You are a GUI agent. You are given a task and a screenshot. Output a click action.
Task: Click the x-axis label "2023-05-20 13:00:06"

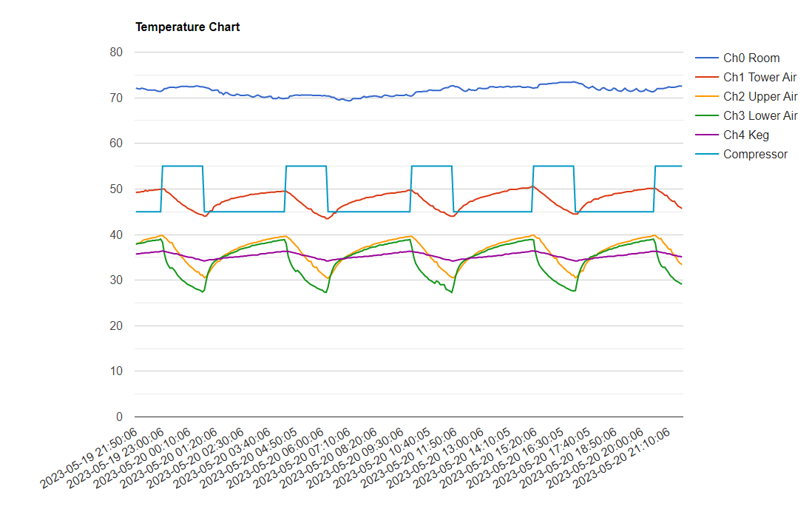[x=436, y=458]
